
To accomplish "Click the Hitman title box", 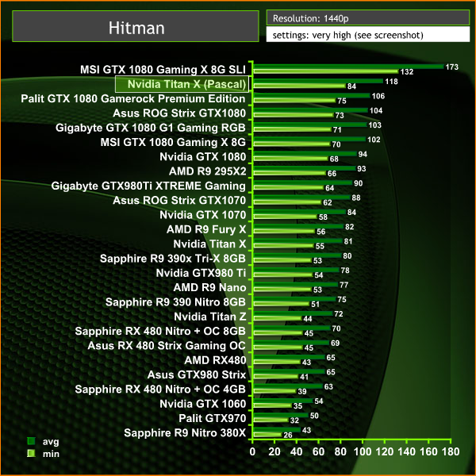I will (136, 26).
